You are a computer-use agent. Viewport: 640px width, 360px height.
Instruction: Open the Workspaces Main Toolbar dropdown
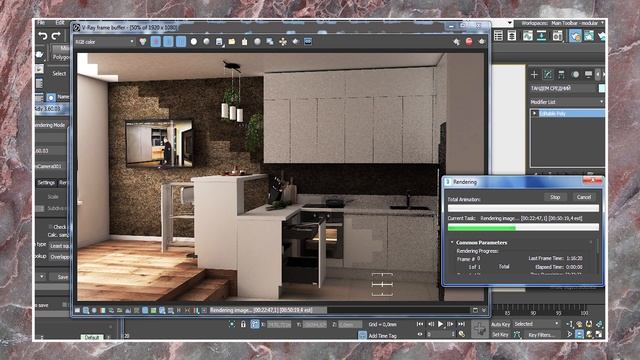point(579,23)
